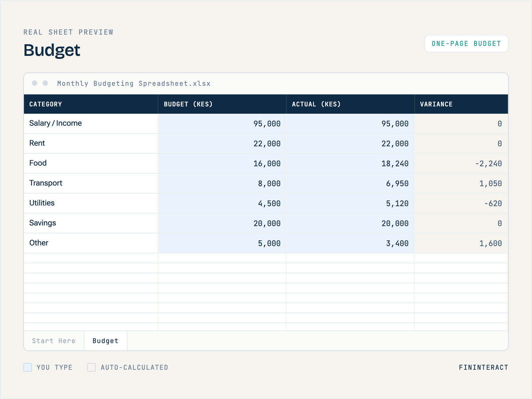
Task: Select the Rent actual cell
Action: (350, 144)
